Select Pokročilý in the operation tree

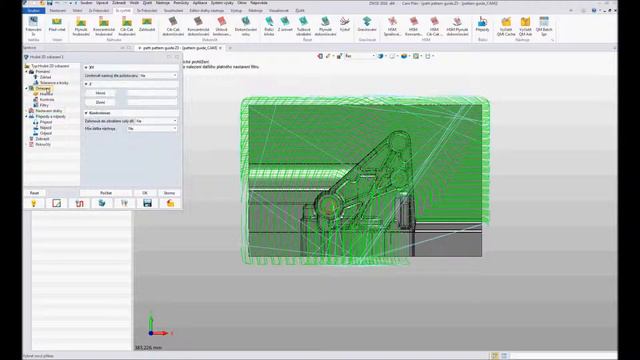[43, 144]
